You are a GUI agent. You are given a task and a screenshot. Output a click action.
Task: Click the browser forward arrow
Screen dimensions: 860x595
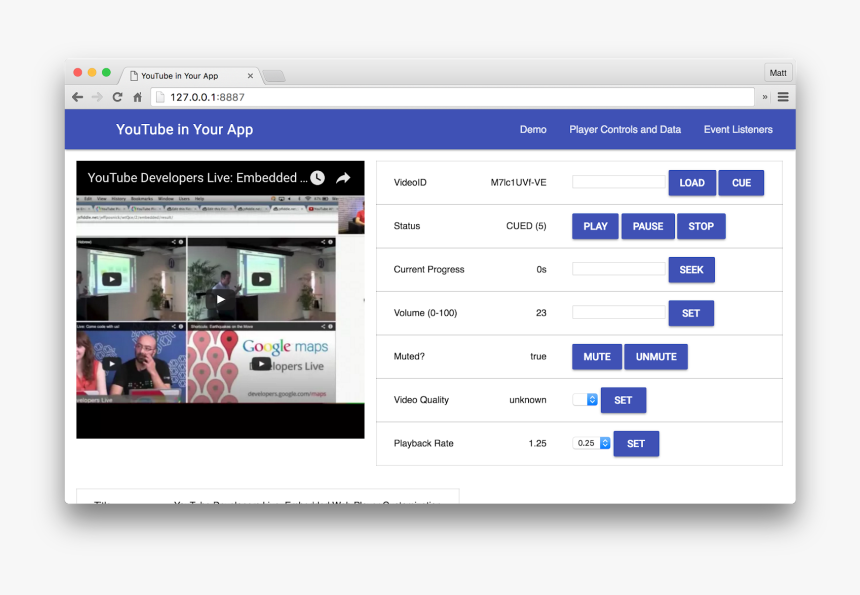tap(97, 97)
